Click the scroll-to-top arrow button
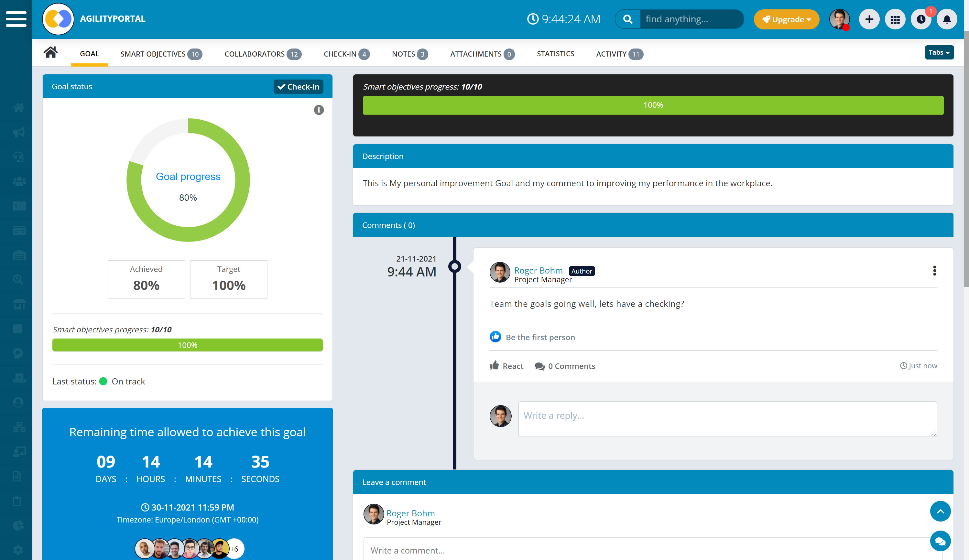 [x=940, y=511]
